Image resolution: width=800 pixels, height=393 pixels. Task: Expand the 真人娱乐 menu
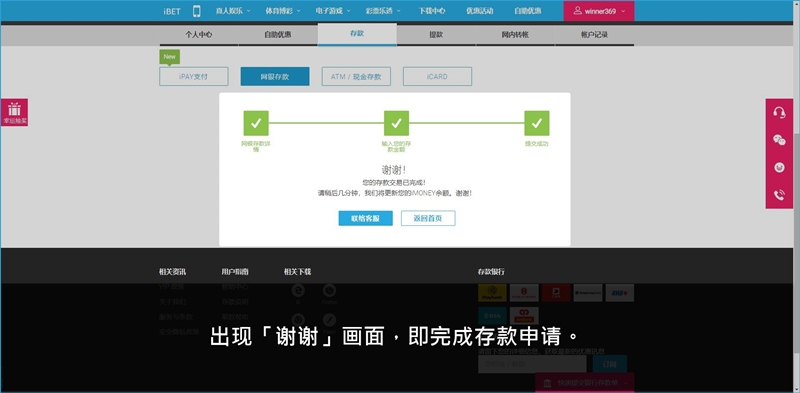click(233, 11)
